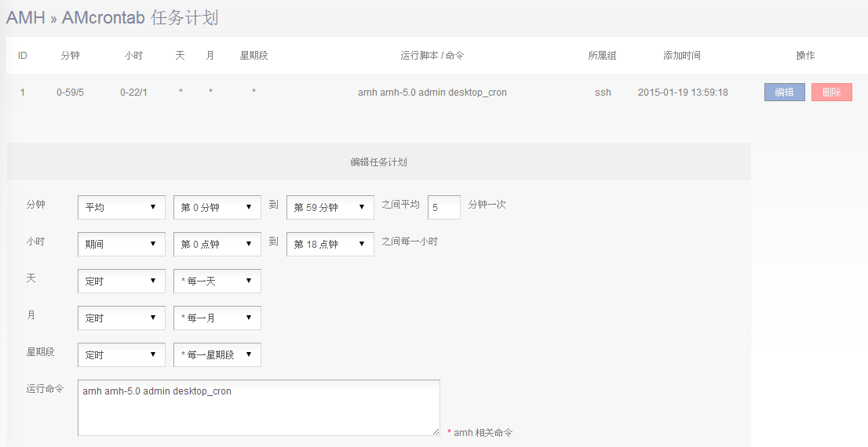Expand the 每一天 day dropdown
This screenshot has height=447, width=868.
point(217,281)
